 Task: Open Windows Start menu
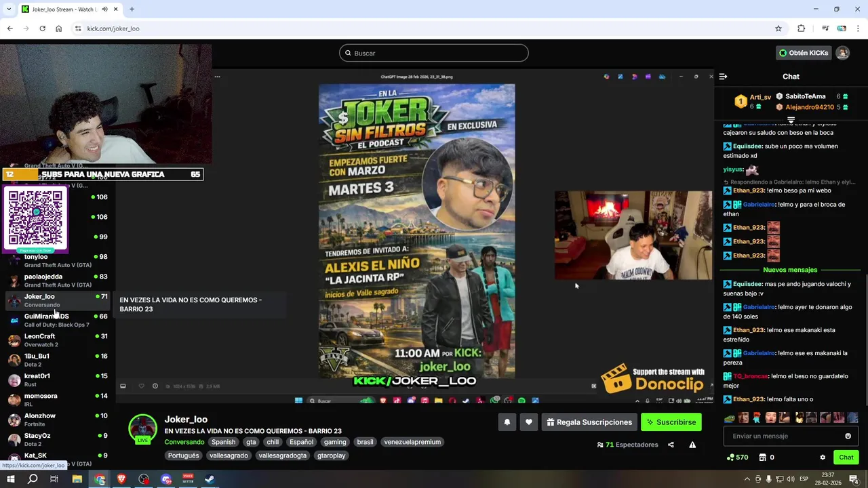[10, 479]
